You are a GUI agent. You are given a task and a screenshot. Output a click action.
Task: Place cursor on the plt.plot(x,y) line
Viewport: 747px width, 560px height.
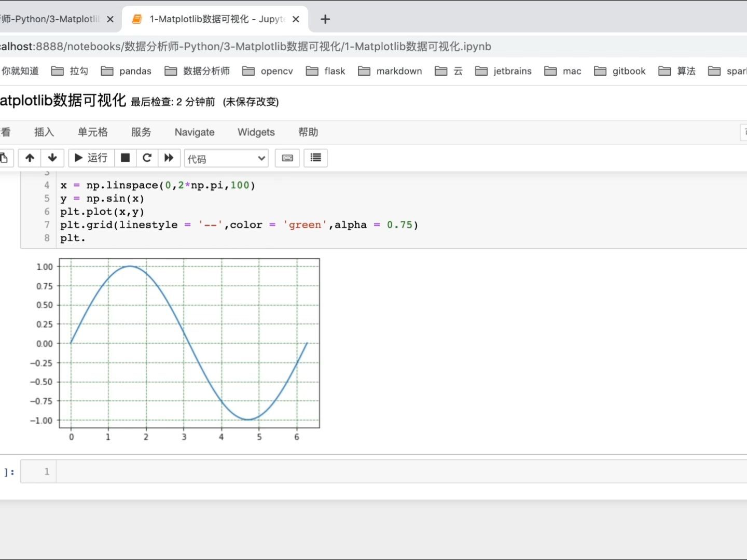(102, 212)
